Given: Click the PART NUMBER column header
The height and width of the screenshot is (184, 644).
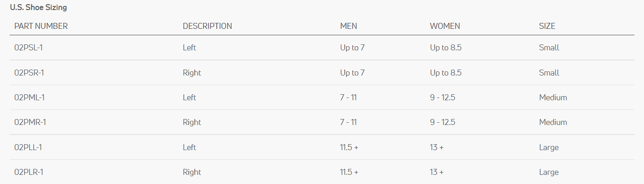Looking at the screenshot, I should 41,26.
